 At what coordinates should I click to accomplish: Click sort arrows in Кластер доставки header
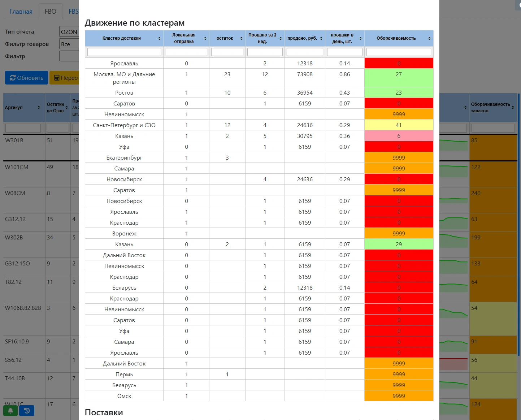tap(159, 39)
